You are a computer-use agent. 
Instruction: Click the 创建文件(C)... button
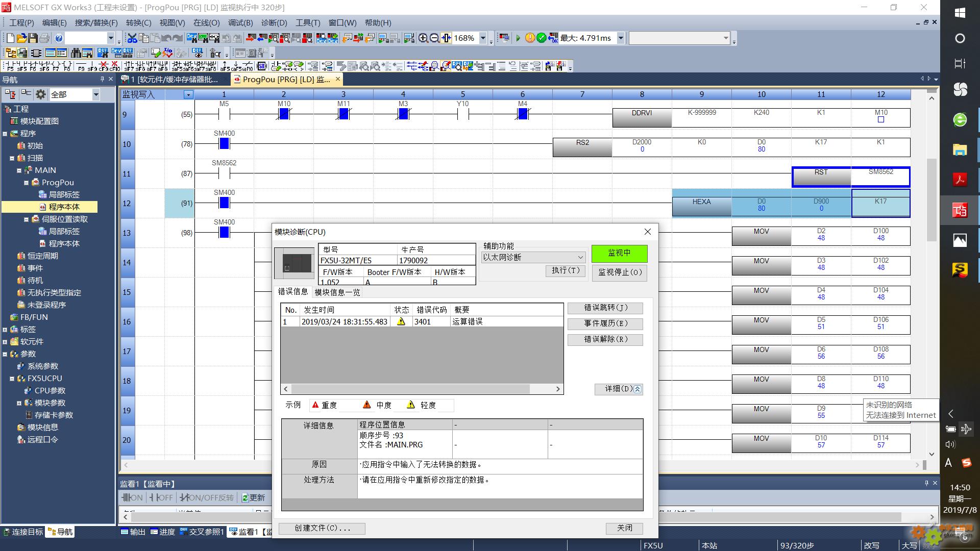322,528
